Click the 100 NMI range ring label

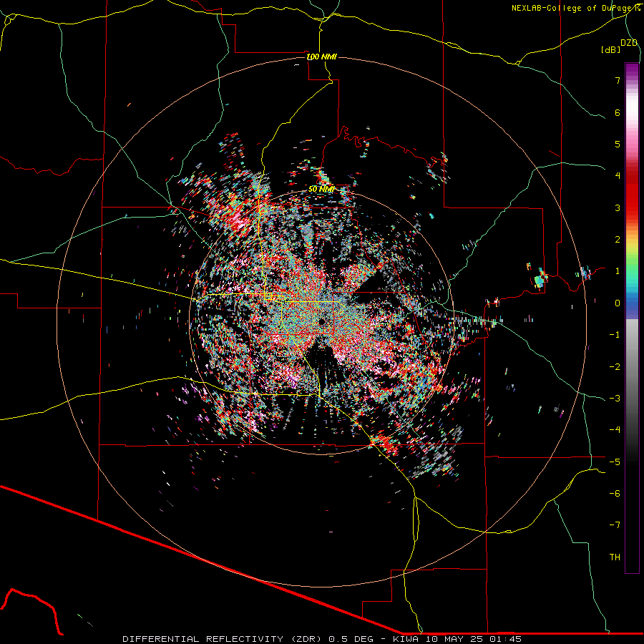click(321, 57)
